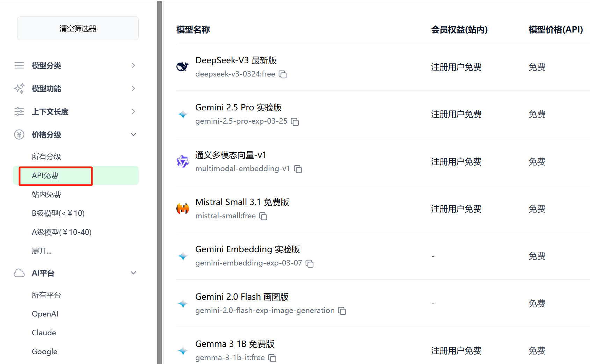This screenshot has width=590, height=364.
Task: Click the 模型价格(API) column header
Action: point(555,30)
